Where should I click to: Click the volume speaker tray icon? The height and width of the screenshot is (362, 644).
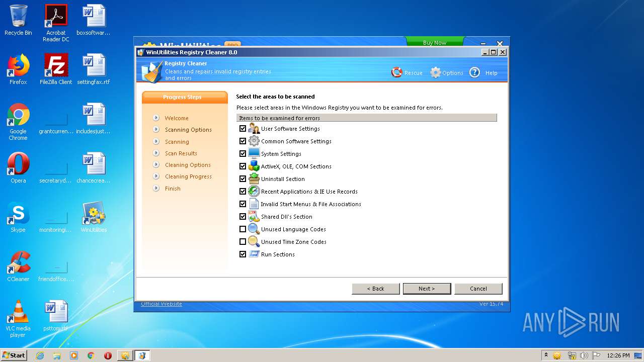(x=584, y=355)
